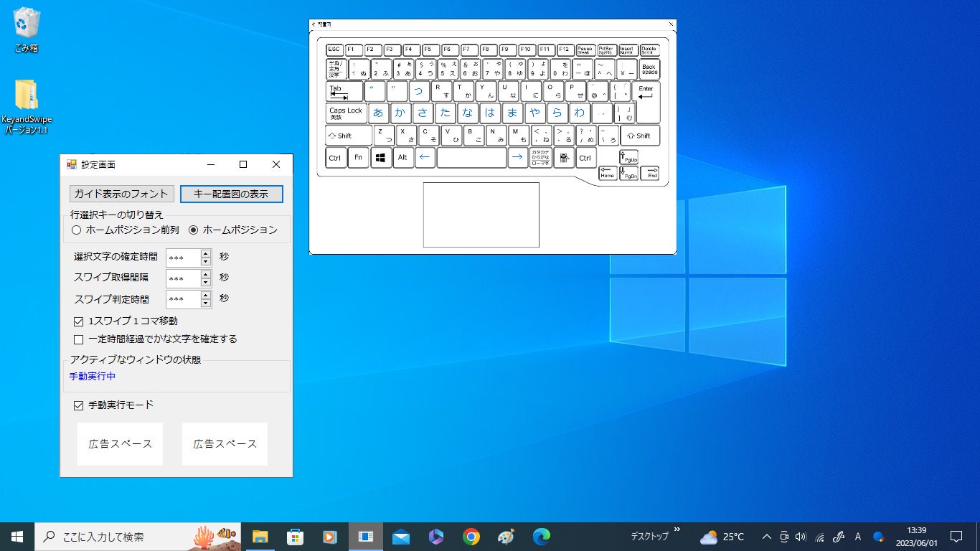Enable 一定時間経過でかな文字を確定する checkbox

click(79, 339)
